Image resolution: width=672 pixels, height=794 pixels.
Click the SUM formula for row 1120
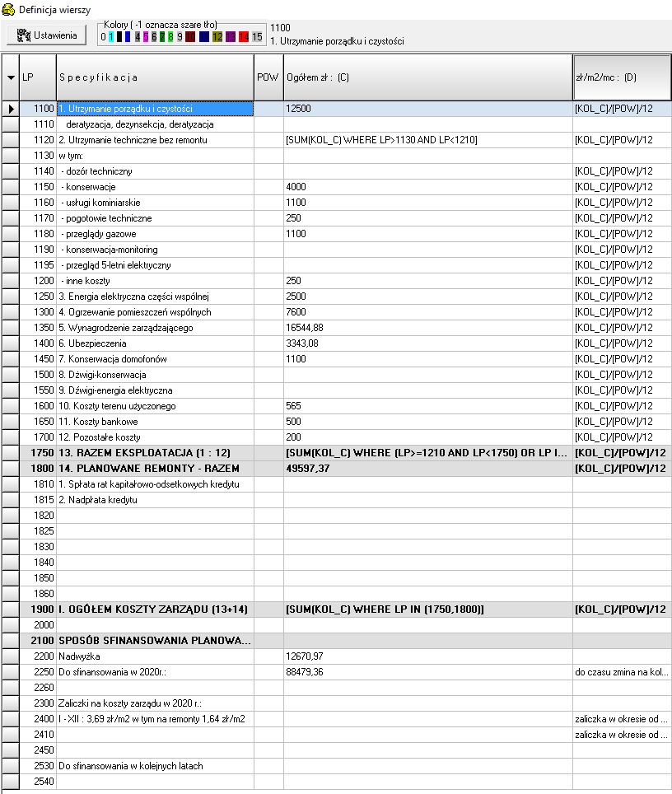[x=428, y=140]
